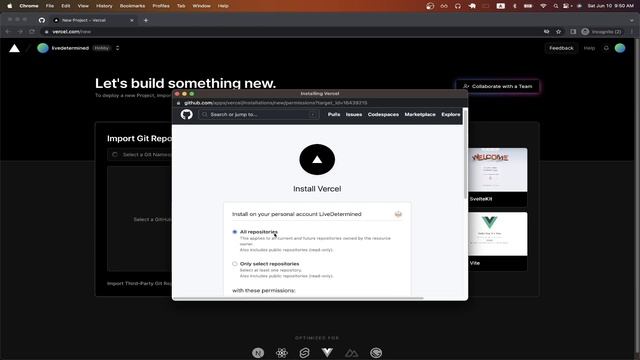This screenshot has width=640, height=360.
Task: Open the Chrome menu in macOS menu bar
Action: [29, 6]
